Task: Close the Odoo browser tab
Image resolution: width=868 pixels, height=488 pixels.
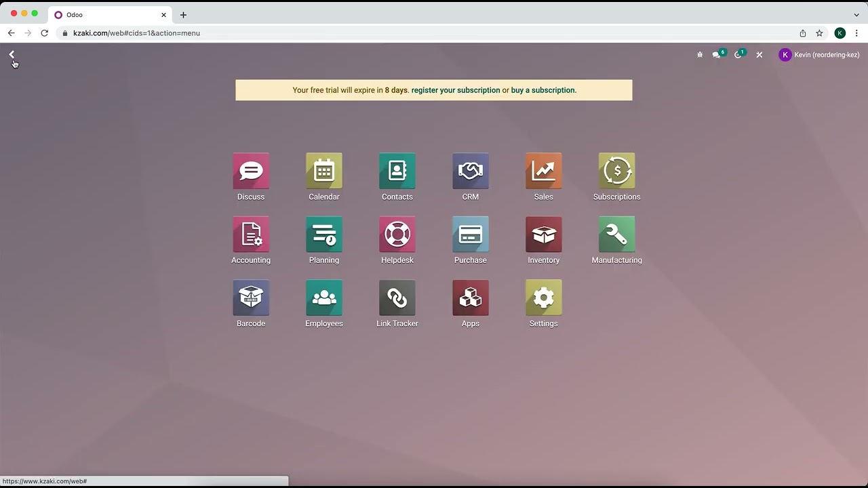Action: [163, 15]
